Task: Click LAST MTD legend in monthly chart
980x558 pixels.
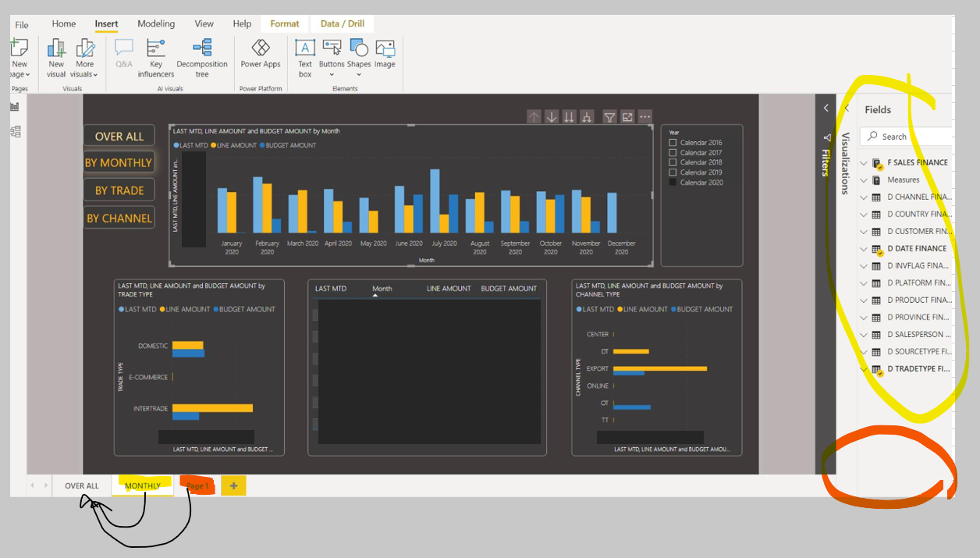Action: [190, 145]
